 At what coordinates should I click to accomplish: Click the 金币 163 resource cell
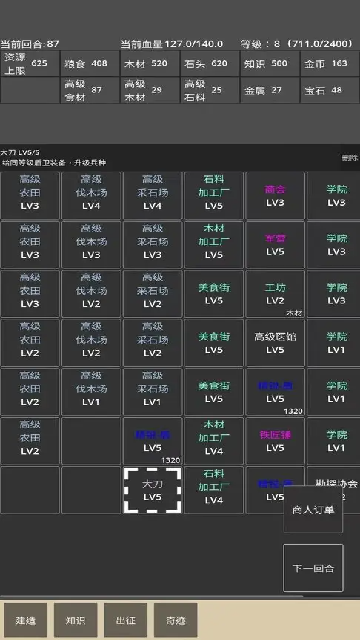(330, 63)
